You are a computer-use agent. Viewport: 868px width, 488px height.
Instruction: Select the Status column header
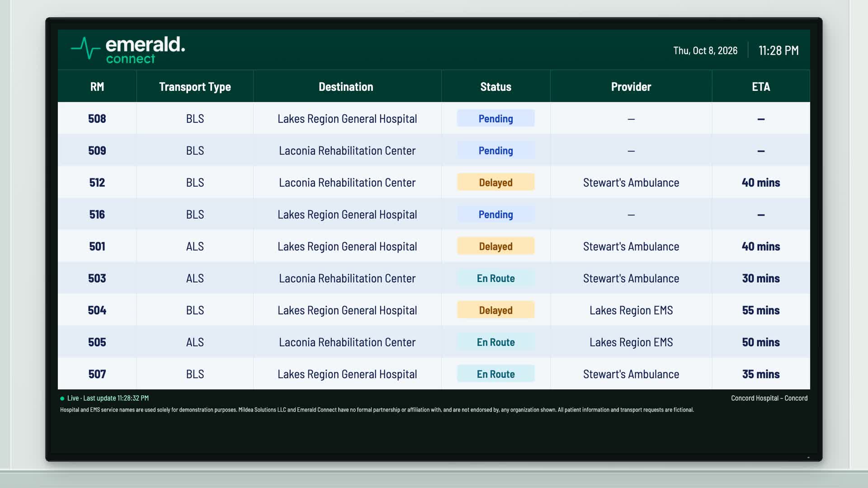tap(495, 87)
